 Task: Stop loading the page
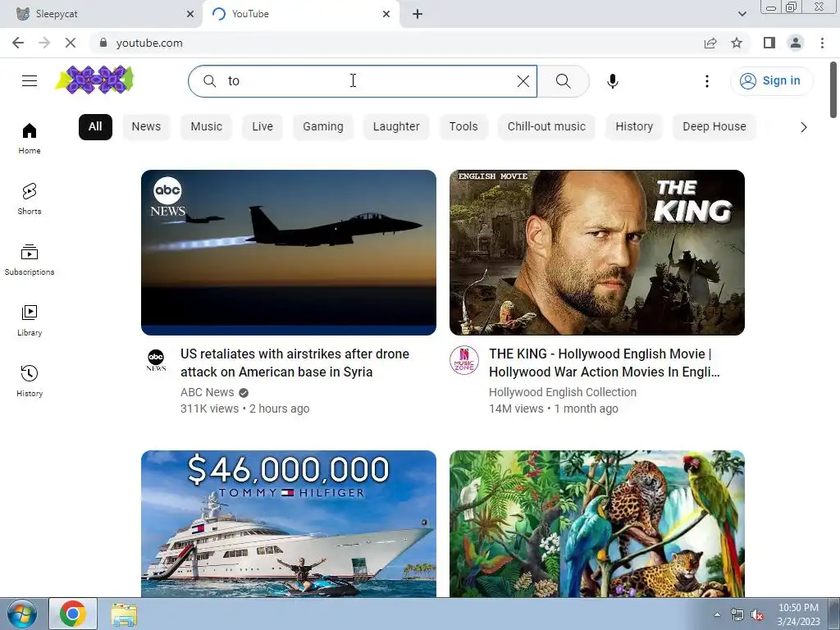(x=71, y=43)
